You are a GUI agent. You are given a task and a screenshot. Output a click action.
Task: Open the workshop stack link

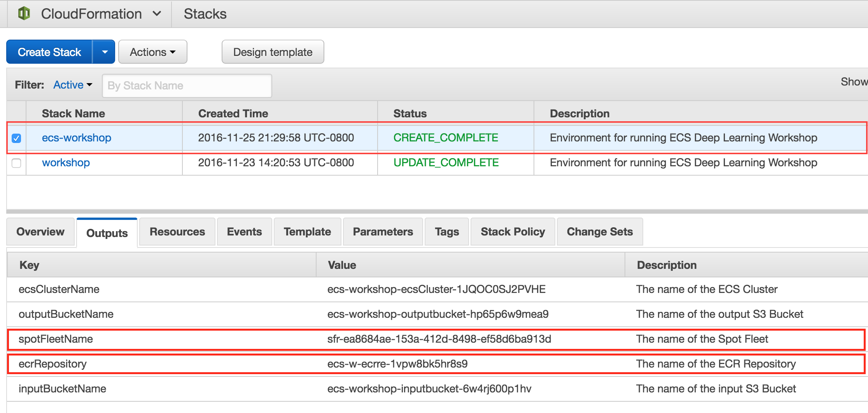coord(66,162)
